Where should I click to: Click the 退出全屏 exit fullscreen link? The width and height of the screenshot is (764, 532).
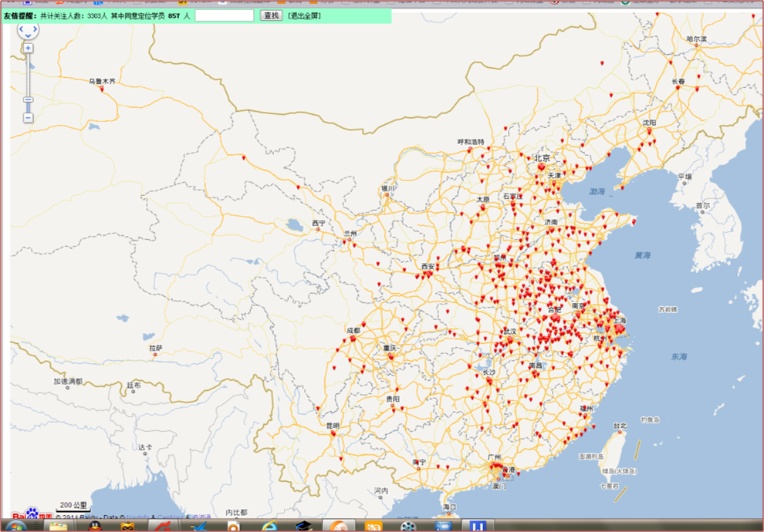pyautogui.click(x=304, y=15)
